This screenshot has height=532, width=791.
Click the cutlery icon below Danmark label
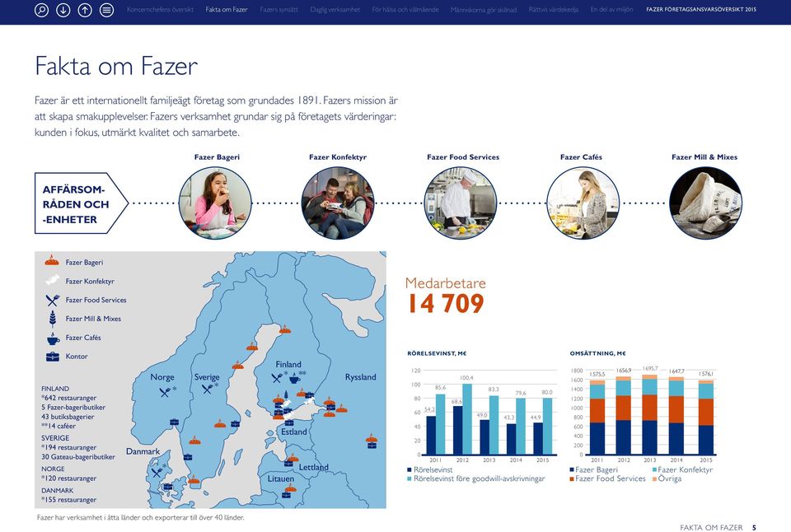157,472
